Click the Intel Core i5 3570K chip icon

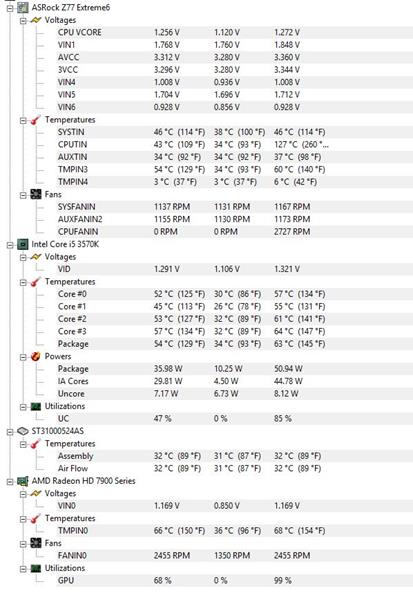23,244
